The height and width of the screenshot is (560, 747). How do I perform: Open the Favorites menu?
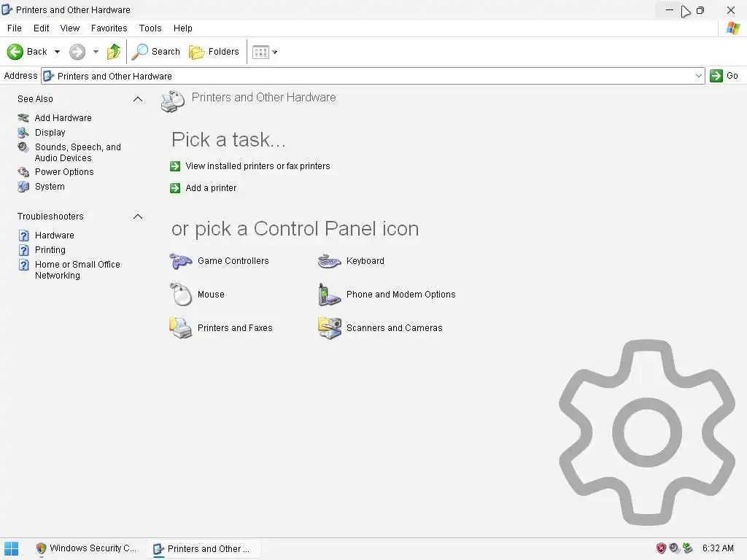pos(109,28)
